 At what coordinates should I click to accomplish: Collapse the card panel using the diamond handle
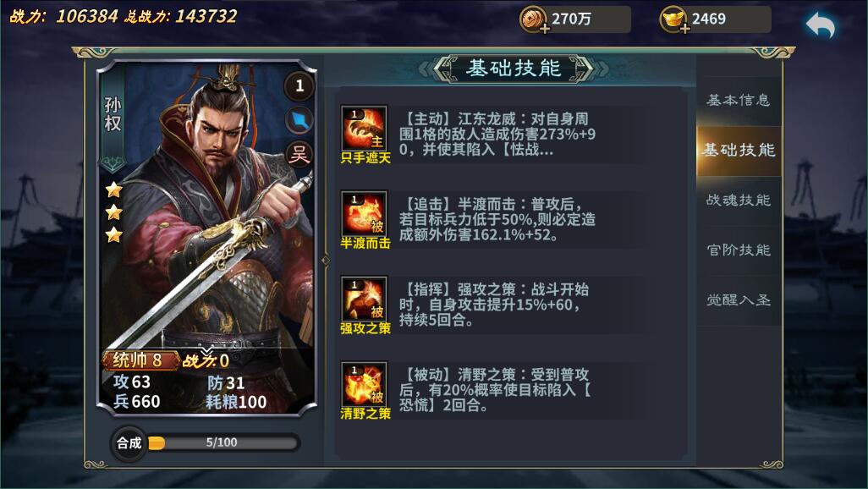coord(326,261)
